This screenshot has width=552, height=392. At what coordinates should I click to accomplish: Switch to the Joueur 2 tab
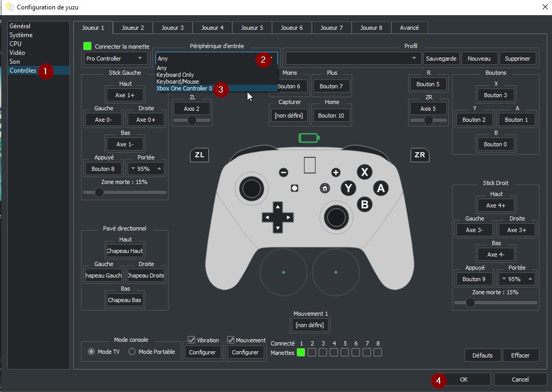coord(132,28)
